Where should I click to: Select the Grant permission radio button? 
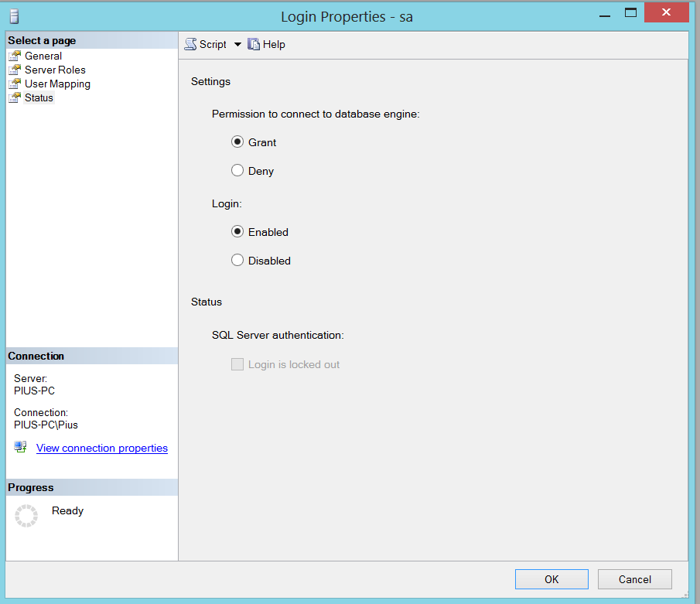click(237, 142)
